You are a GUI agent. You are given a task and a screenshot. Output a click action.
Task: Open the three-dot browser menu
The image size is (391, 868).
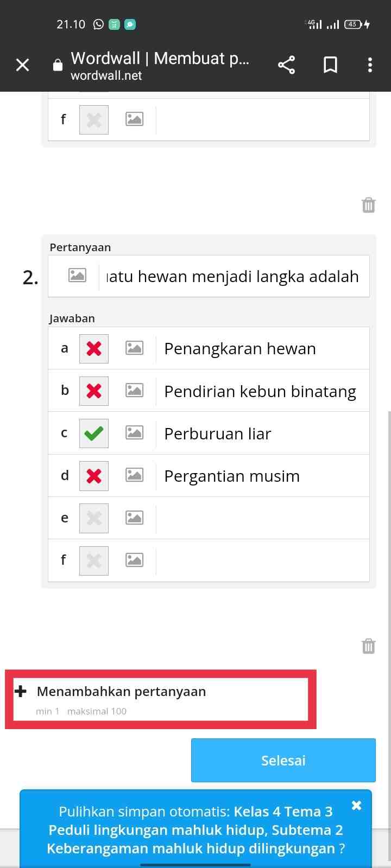pos(370,65)
